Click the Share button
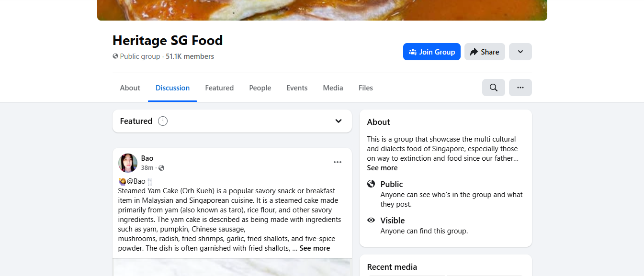 485,52
